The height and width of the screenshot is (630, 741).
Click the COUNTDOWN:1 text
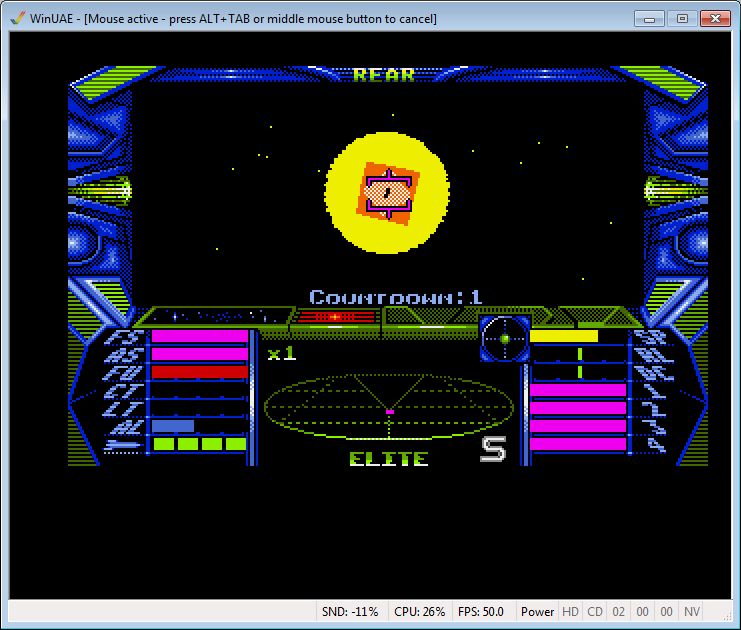tap(396, 297)
